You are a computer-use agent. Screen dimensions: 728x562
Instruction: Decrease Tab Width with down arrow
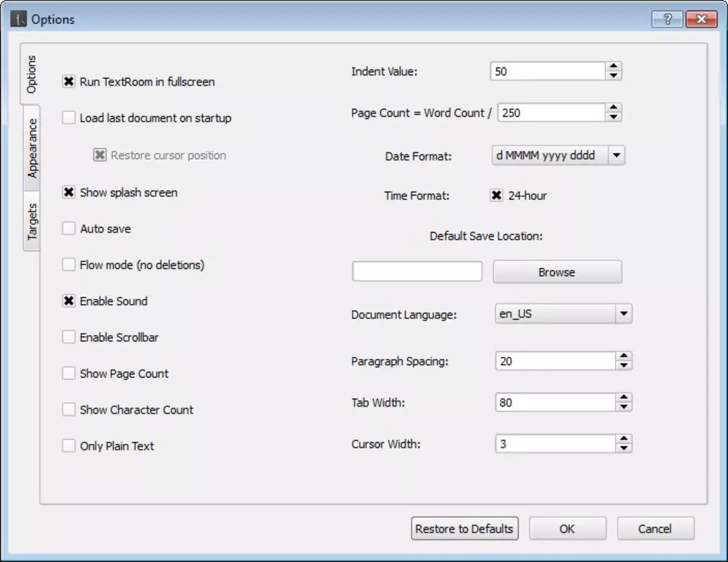click(623, 407)
